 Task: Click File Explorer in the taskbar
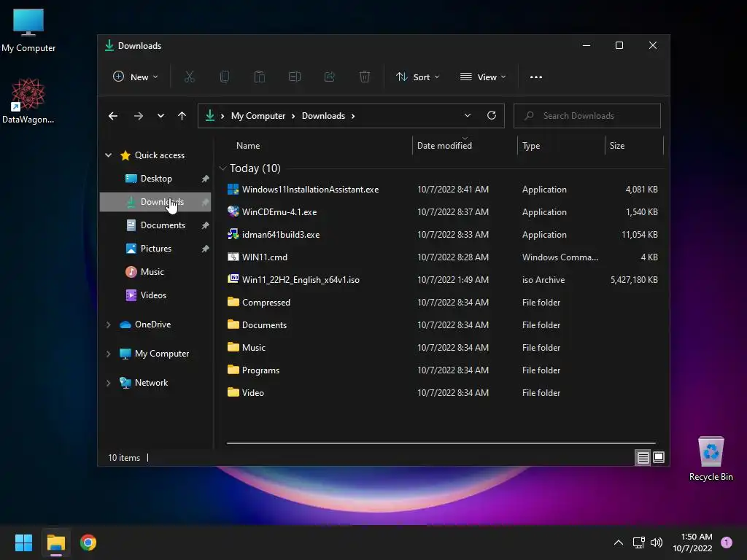[x=55, y=542]
